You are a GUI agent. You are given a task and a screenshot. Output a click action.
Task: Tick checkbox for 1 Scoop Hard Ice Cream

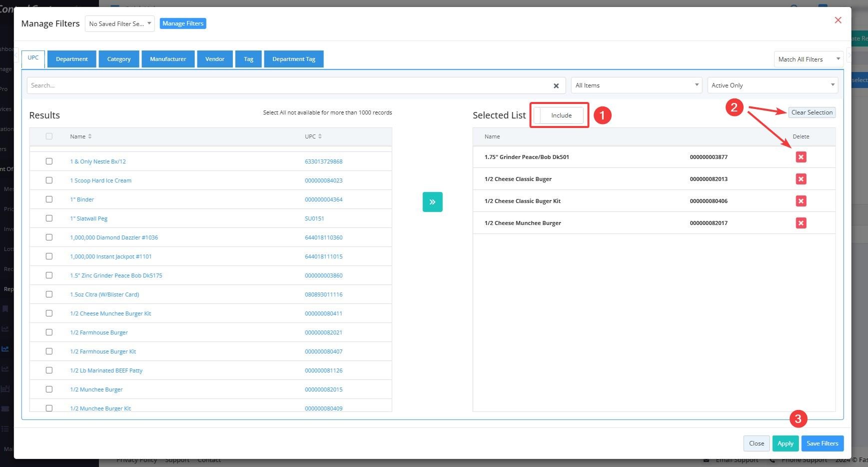[x=49, y=180]
